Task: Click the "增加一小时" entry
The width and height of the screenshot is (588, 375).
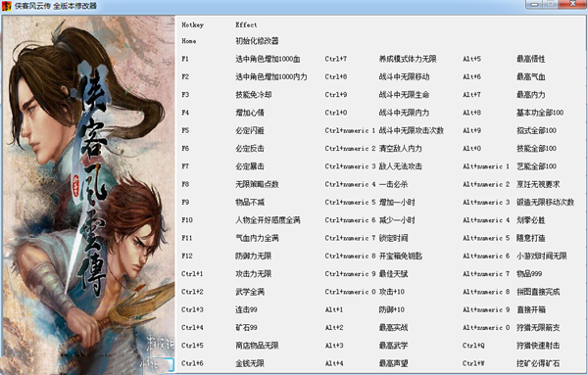Action: [x=397, y=203]
